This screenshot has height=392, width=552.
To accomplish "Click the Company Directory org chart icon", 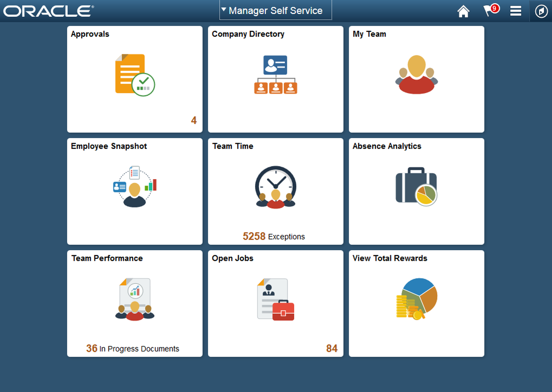I will pos(275,75).
